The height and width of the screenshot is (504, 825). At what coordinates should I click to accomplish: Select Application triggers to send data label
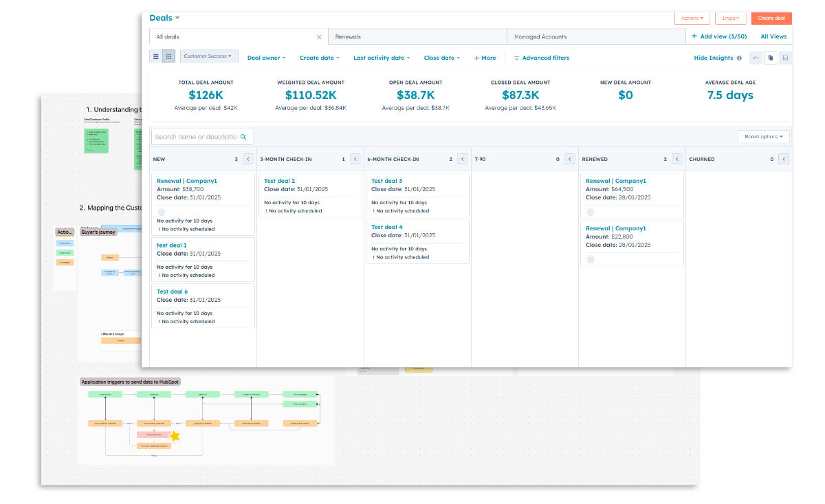point(130,382)
